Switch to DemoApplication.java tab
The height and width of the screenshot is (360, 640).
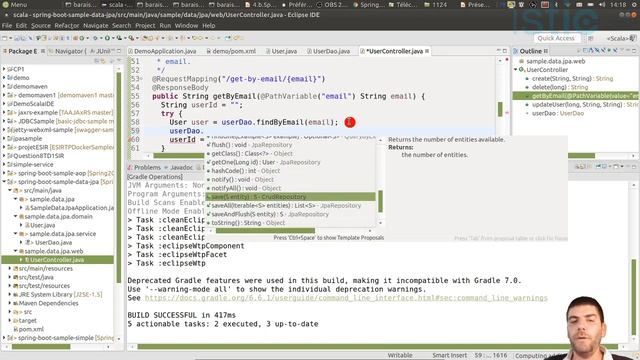[x=162, y=51]
